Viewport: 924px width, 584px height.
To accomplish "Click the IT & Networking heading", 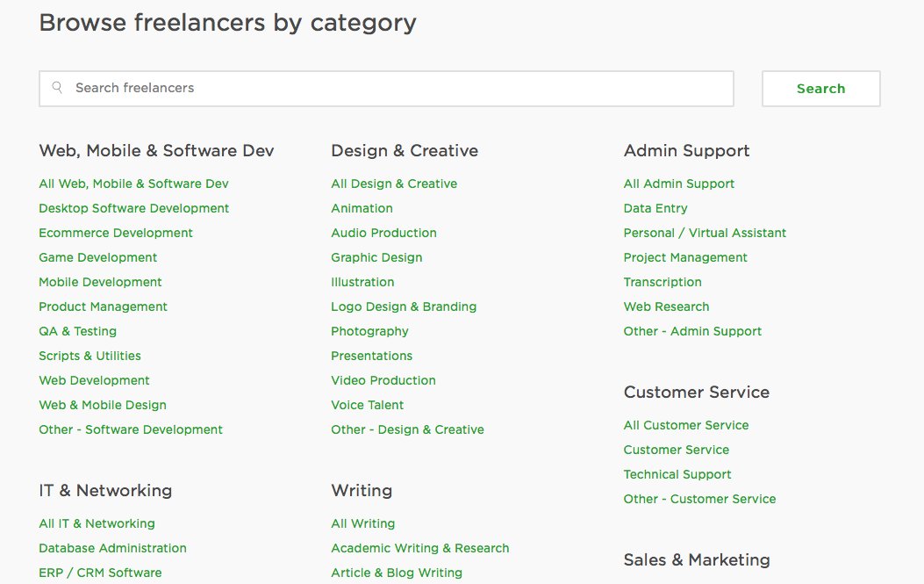I will 105,490.
